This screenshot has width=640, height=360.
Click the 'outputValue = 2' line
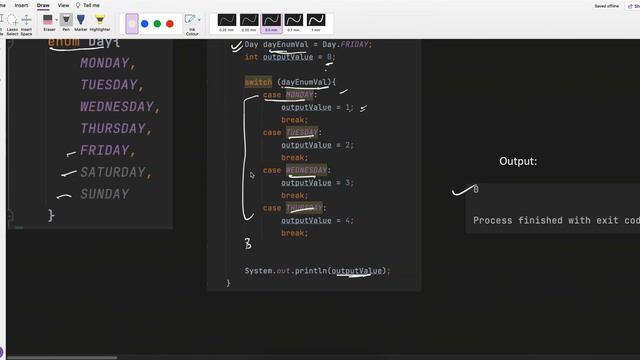(317, 145)
